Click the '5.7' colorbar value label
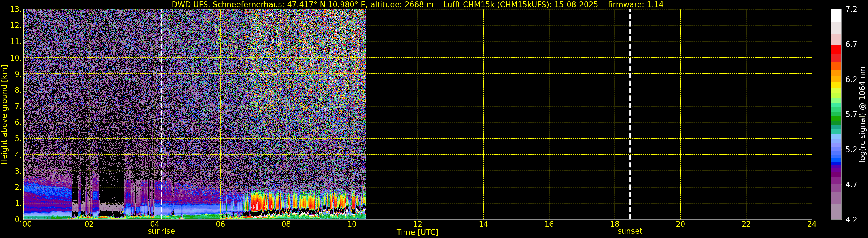This screenshot has width=868, height=238. pos(851,114)
